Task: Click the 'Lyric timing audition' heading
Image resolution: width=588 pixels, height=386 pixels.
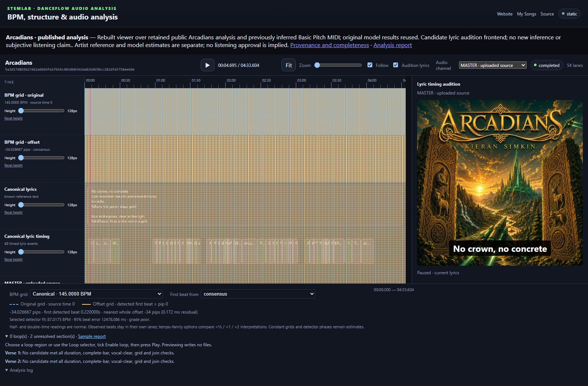Action: click(x=438, y=84)
